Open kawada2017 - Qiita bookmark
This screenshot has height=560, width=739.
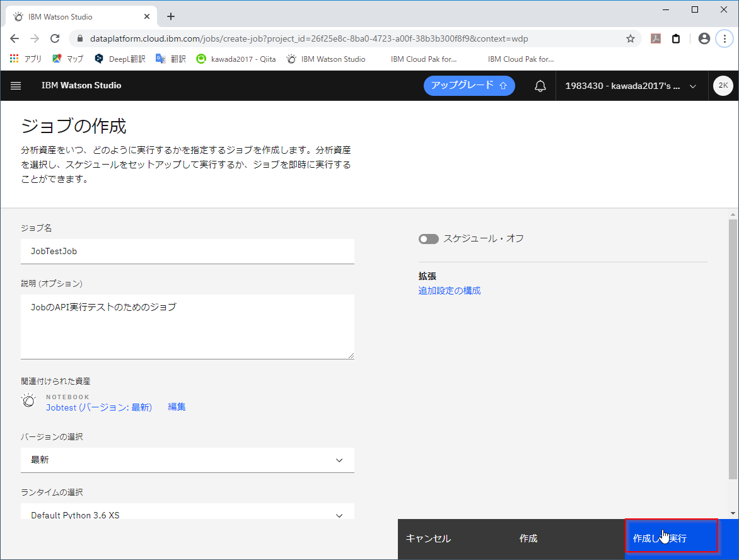point(236,59)
